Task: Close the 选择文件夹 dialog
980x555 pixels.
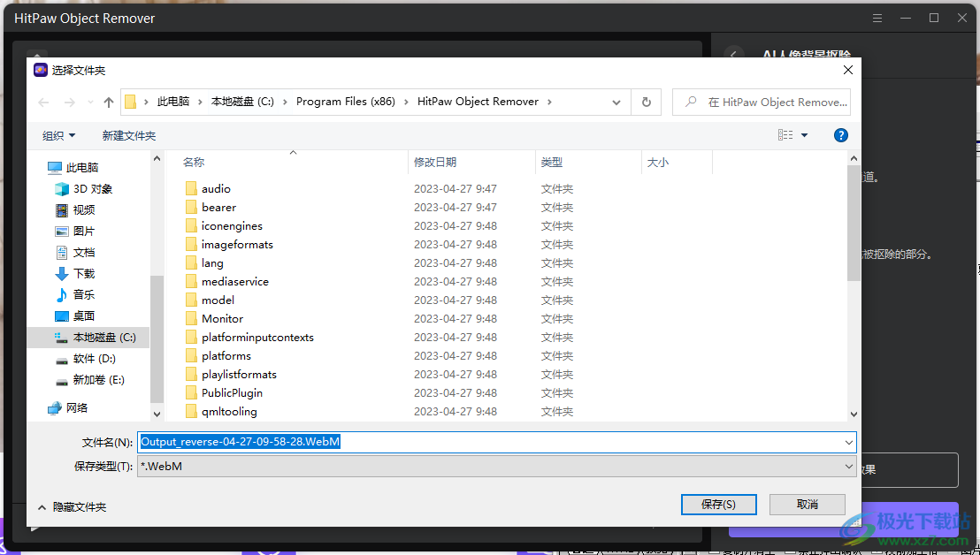Action: point(848,71)
